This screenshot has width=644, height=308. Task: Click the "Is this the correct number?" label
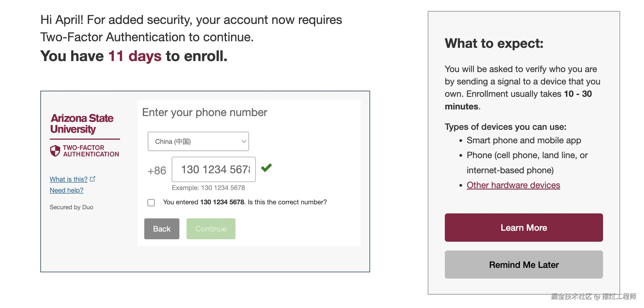[245, 202]
